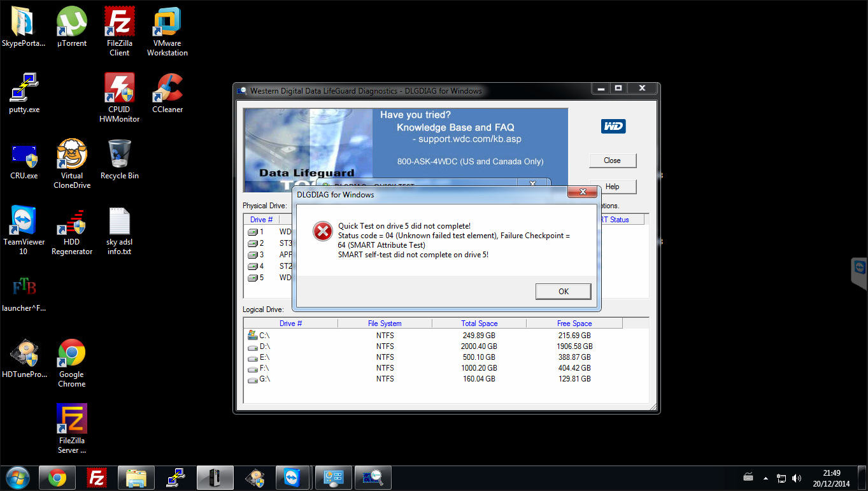Select logical drive D:\ row
Image resolution: width=868 pixels, height=491 pixels.
(433, 346)
